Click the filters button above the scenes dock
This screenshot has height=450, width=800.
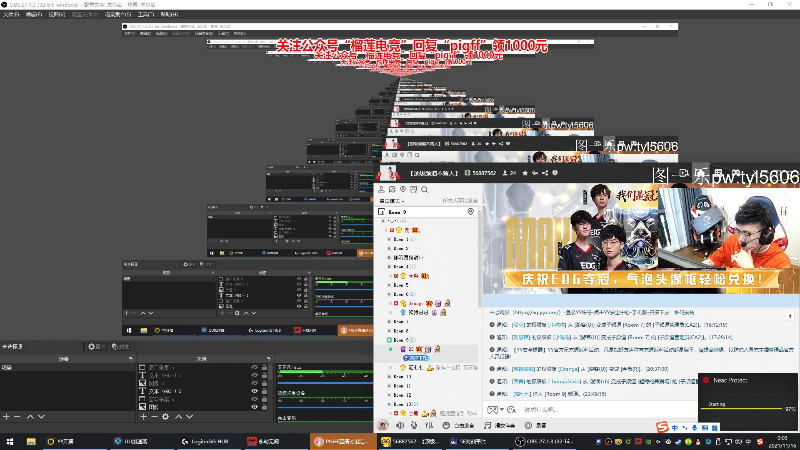click(x=120, y=346)
